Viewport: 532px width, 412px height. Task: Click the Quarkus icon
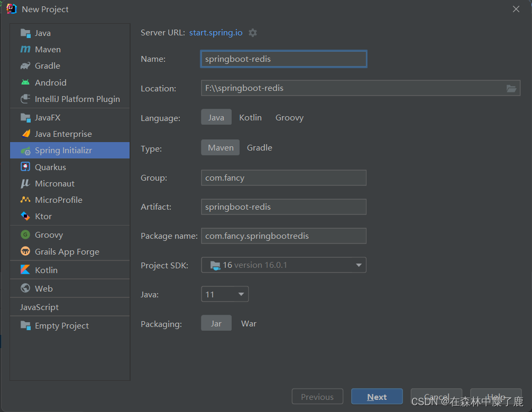coord(25,167)
